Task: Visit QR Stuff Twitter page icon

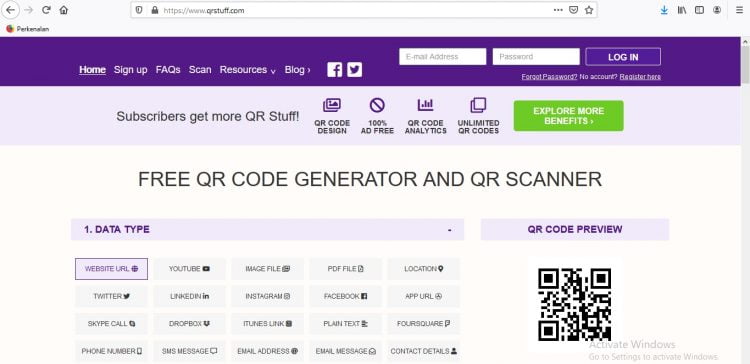Action: tap(354, 70)
